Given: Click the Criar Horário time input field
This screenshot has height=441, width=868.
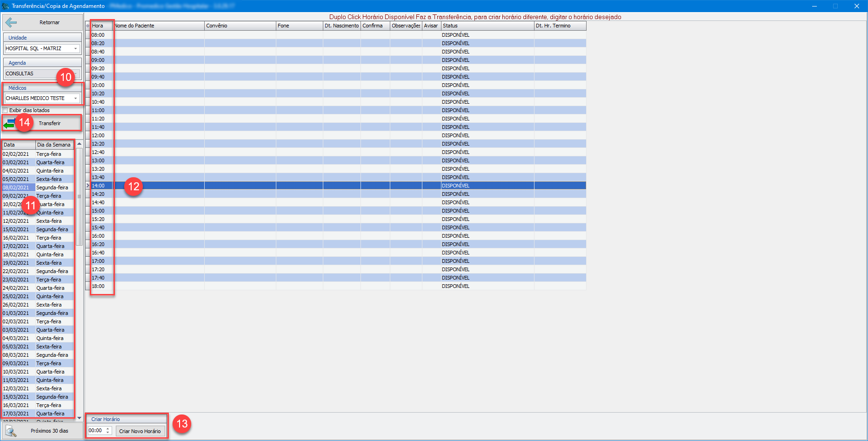Looking at the screenshot, I should 96,431.
